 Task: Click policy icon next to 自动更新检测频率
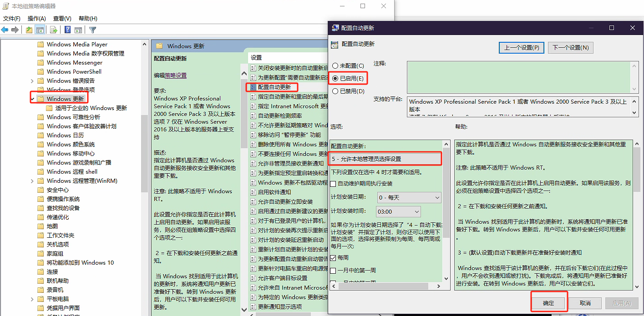click(254, 115)
